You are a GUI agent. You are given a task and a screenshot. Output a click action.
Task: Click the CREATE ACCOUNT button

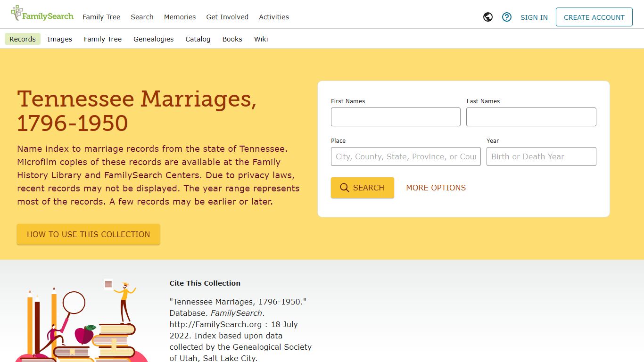coord(594,17)
